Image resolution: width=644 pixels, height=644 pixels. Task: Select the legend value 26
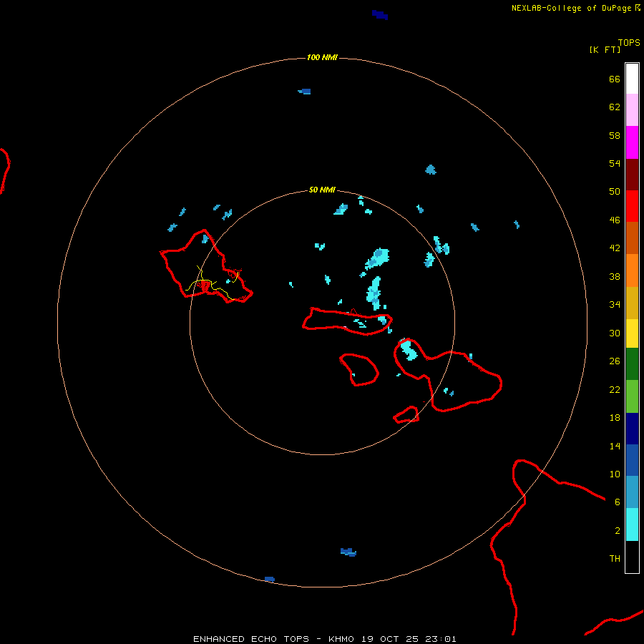[615, 361]
